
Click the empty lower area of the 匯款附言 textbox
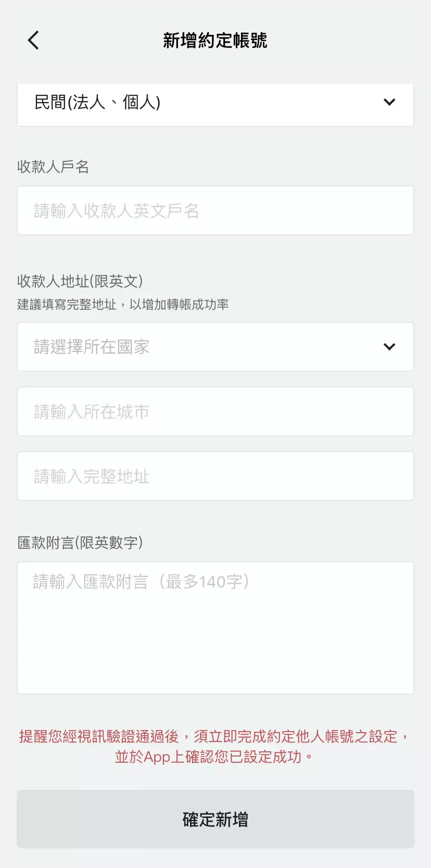pos(215,651)
